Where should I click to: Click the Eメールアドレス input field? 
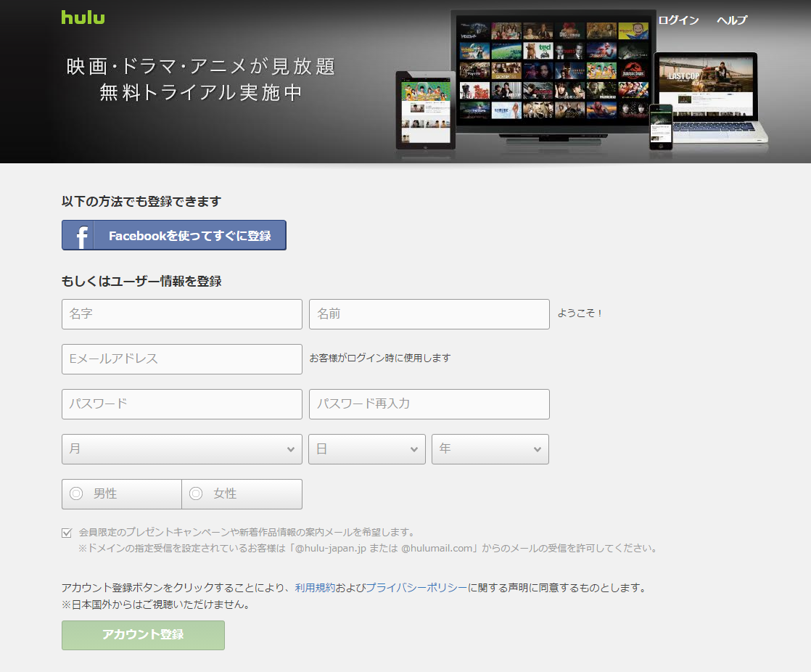(181, 359)
